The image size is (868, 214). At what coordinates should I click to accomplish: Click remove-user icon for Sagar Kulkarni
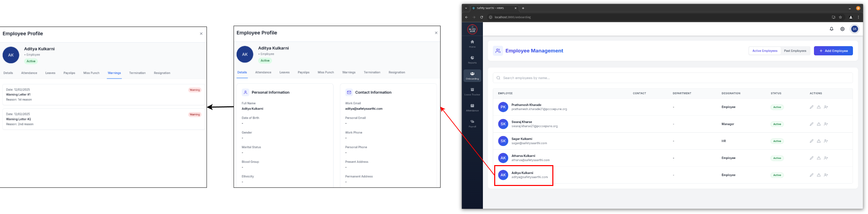tap(826, 141)
